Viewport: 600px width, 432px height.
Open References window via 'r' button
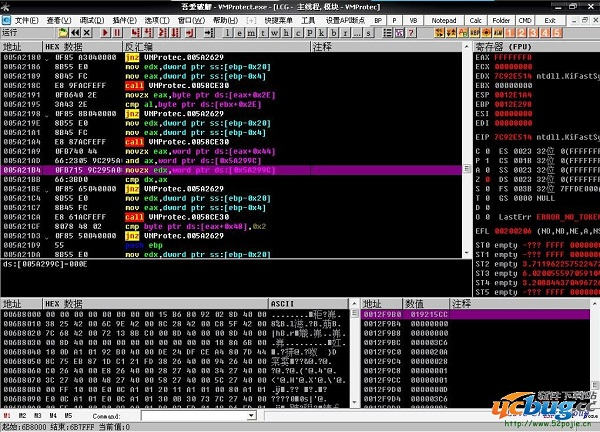[x=345, y=33]
